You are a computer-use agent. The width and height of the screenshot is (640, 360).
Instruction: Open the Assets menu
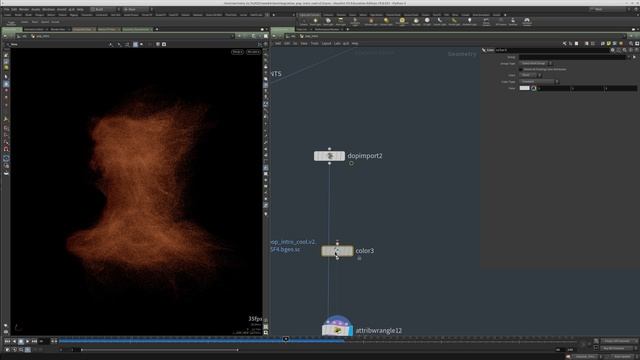36,9
